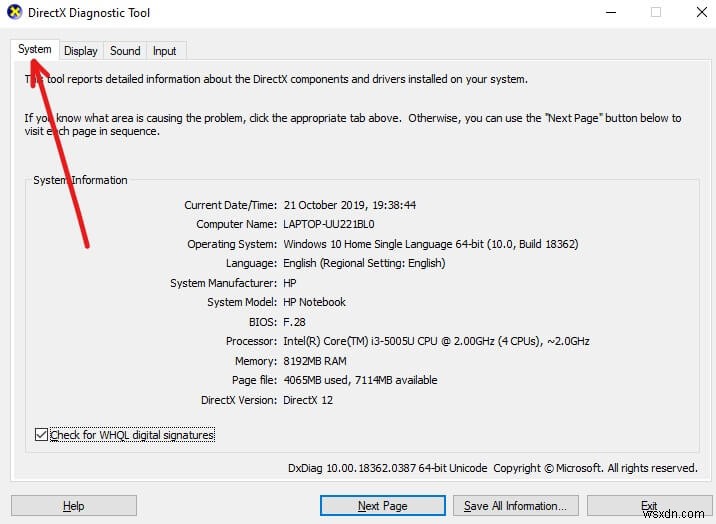Click the System Information group heading
Viewport: 716px width, 524px height.
80,180
